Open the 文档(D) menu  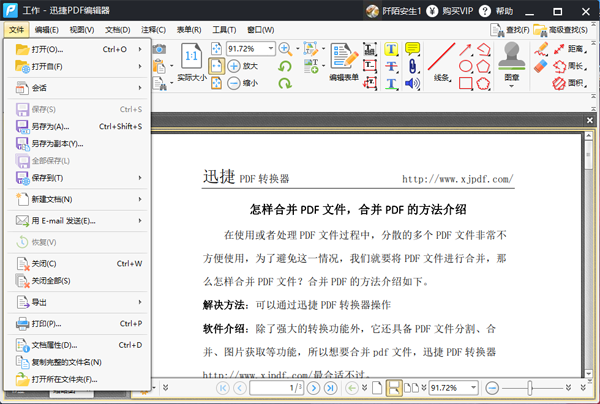[118, 30]
